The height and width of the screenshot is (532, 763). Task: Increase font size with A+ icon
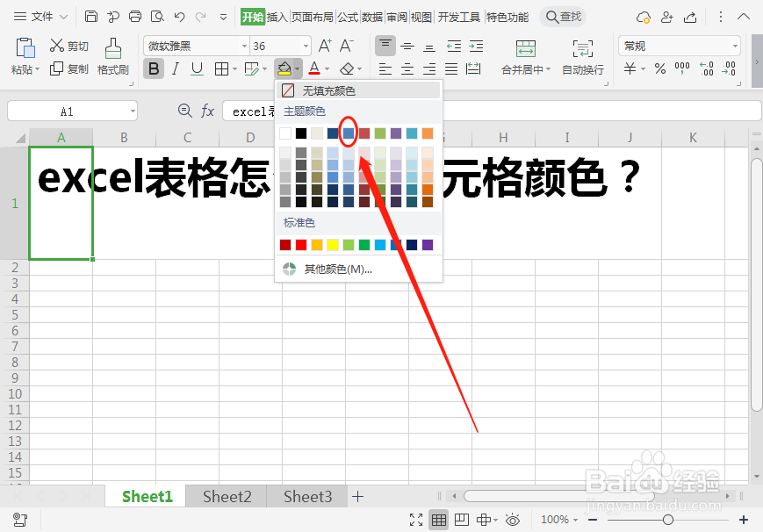pyautogui.click(x=325, y=46)
